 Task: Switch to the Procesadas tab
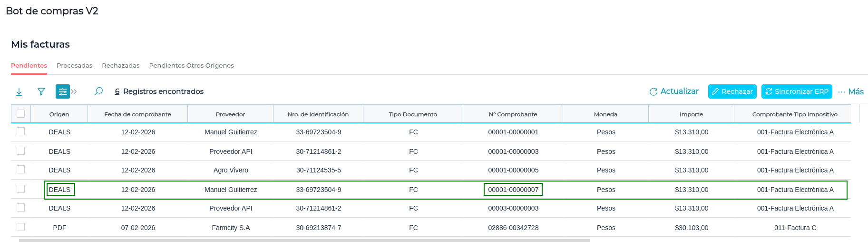[74, 65]
